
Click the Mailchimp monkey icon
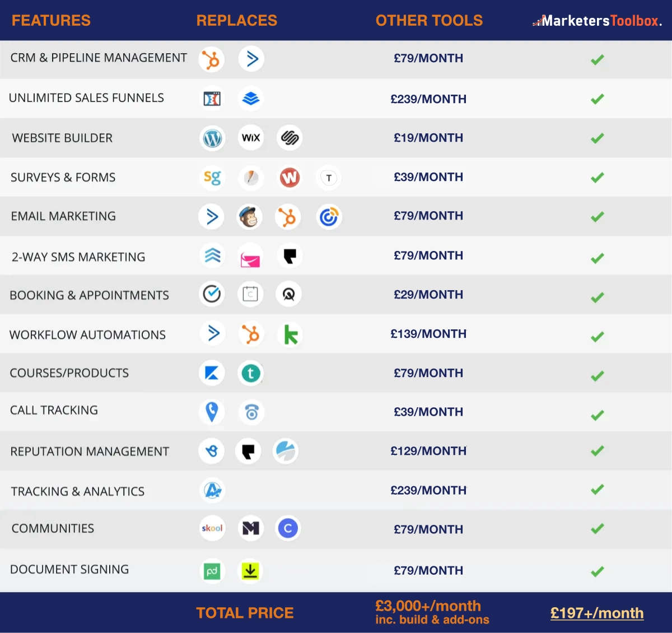click(x=249, y=217)
